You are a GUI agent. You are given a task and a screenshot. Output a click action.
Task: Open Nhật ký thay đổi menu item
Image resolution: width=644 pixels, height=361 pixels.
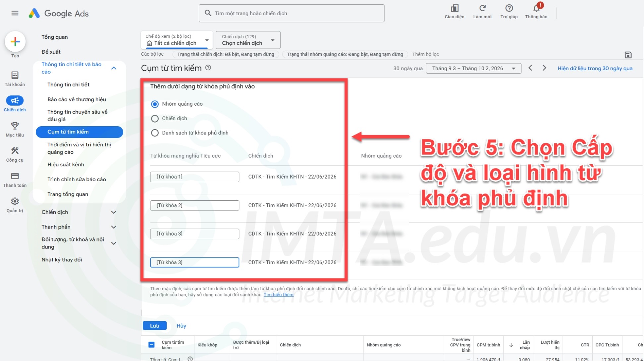(62, 260)
